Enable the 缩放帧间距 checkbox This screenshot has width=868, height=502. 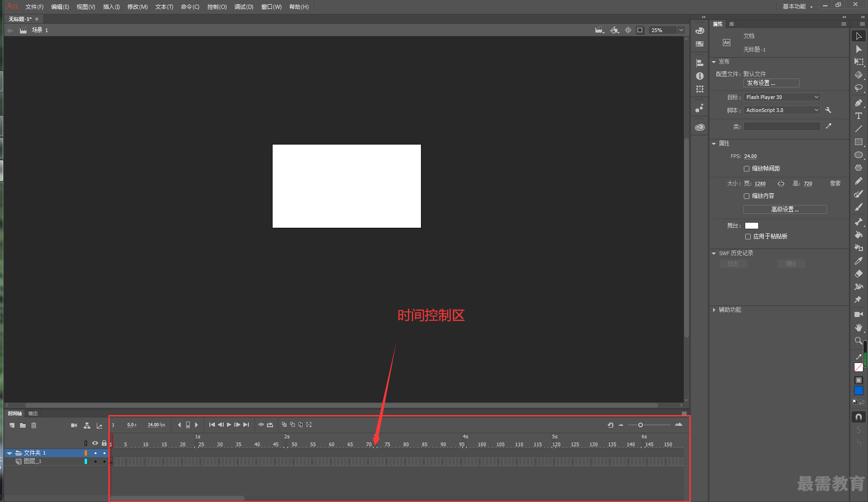[x=747, y=169]
